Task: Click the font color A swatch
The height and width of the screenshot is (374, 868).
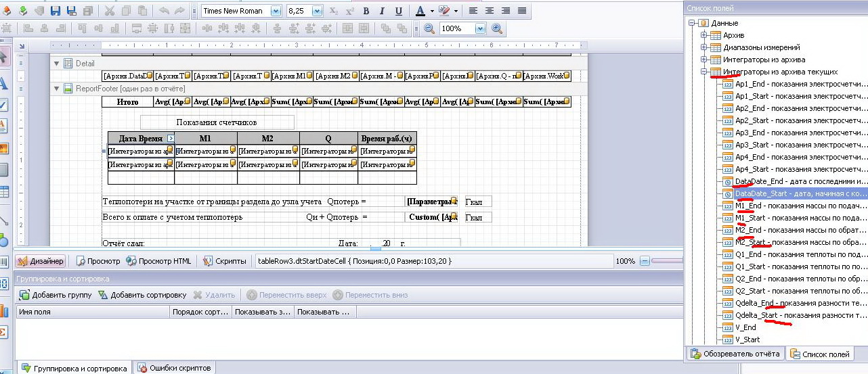Action: 420,11
